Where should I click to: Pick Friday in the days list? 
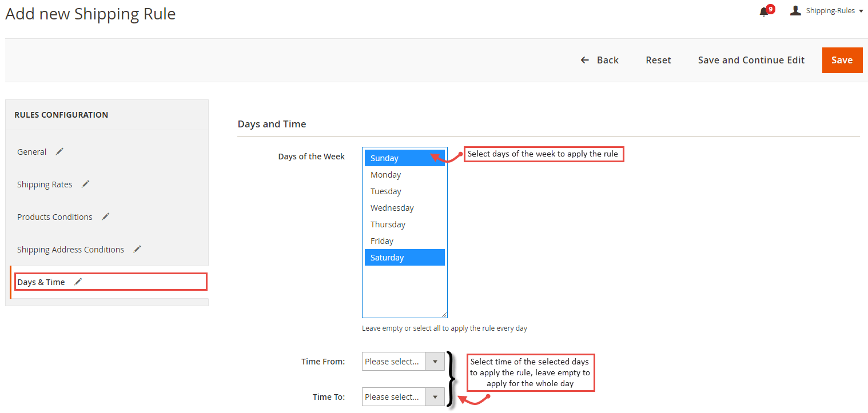404,241
